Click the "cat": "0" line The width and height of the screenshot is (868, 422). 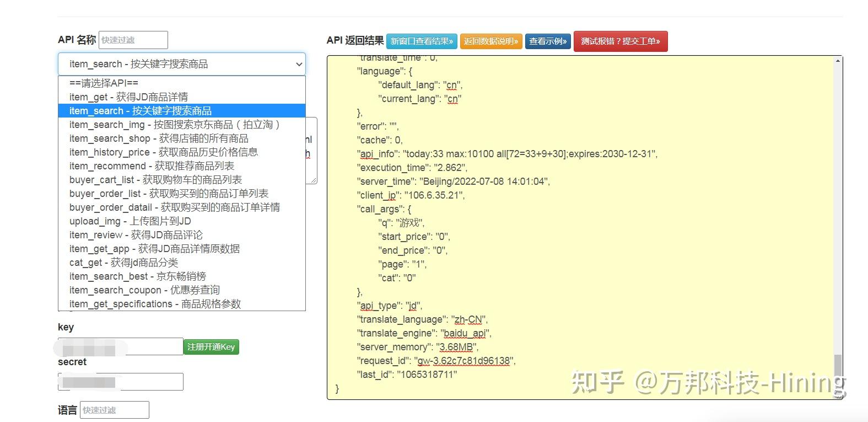pos(397,278)
